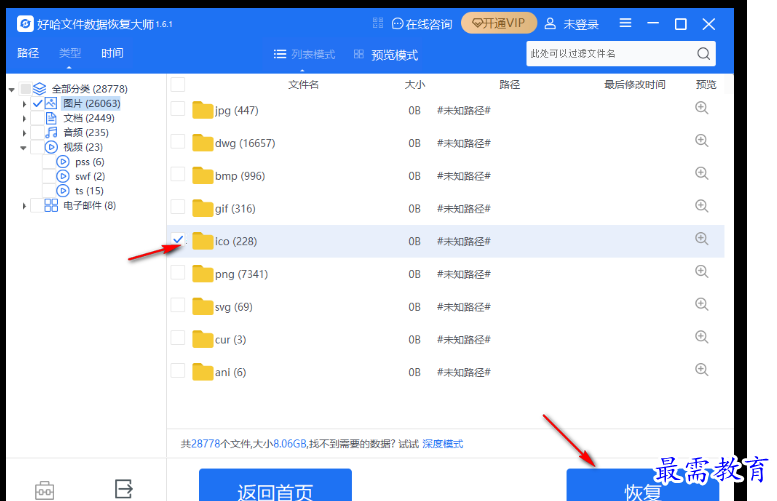Select the pss (6) tree item
The image size is (777, 501).
click(90, 162)
